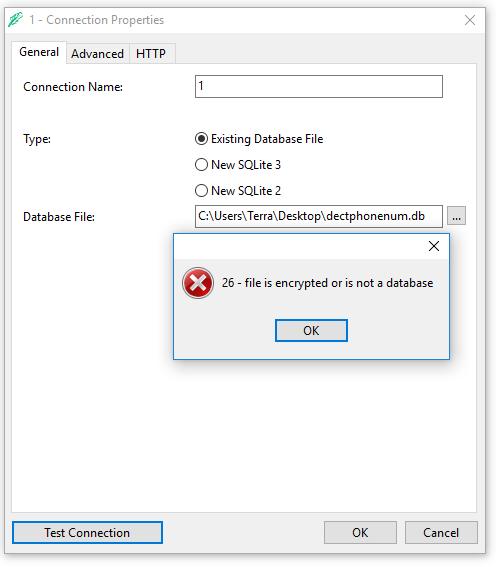This screenshot has width=496, height=567.
Task: Close the error message popup
Action: click(434, 246)
